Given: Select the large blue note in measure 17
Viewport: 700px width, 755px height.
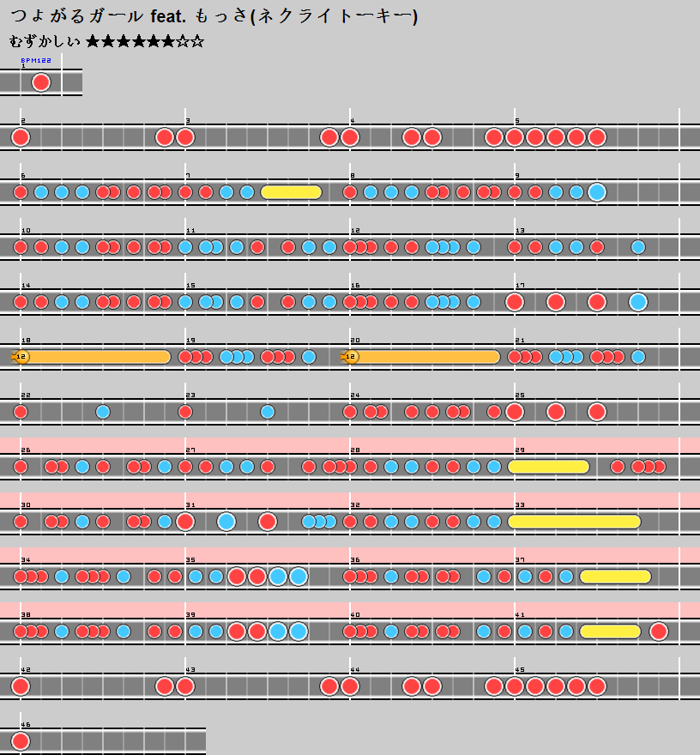Looking at the screenshot, I should (x=638, y=302).
